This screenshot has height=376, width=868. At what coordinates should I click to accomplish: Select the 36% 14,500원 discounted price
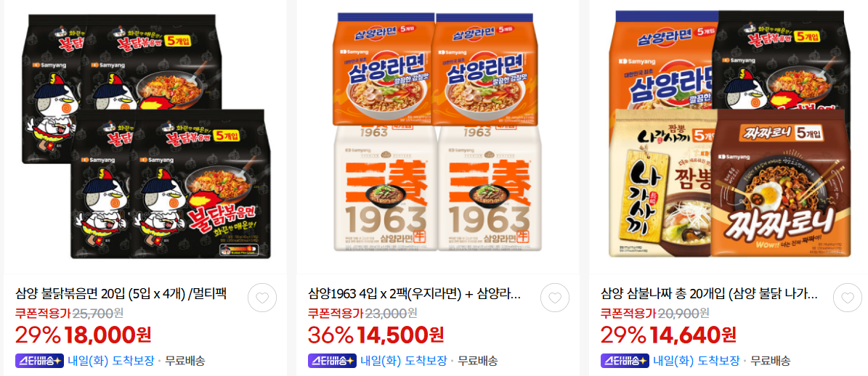coord(376,335)
